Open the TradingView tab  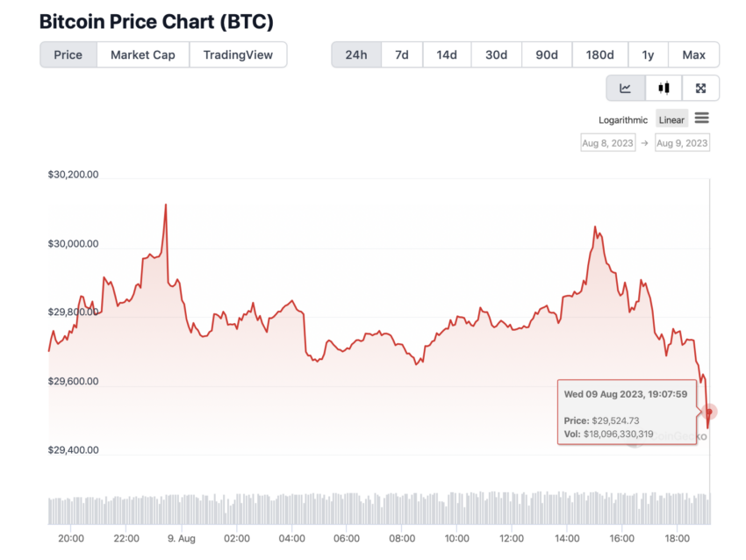click(238, 54)
